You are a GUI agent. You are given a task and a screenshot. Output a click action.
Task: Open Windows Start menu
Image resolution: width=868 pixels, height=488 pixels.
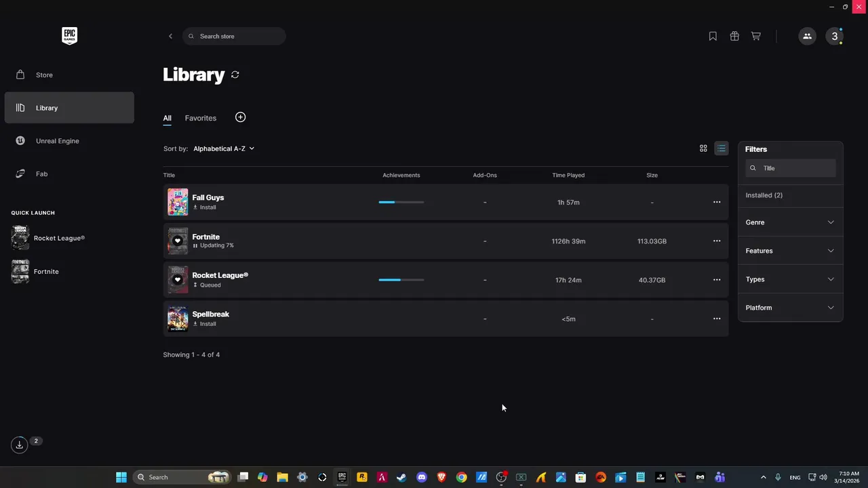pyautogui.click(x=121, y=477)
